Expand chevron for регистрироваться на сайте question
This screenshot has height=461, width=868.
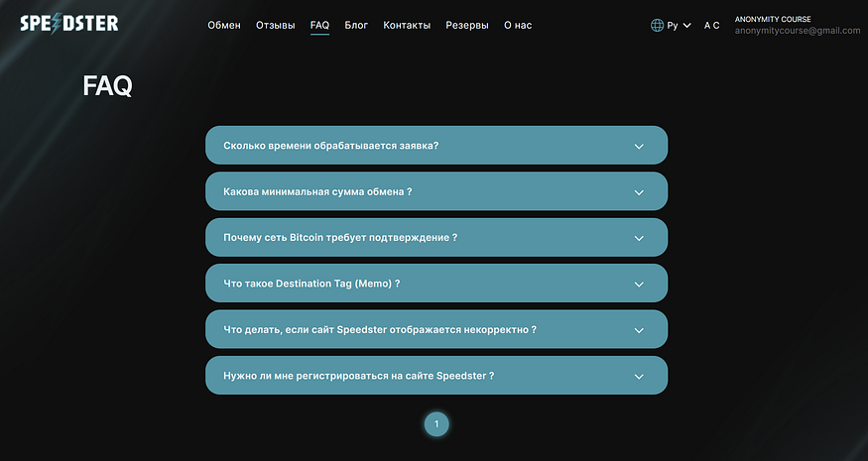click(x=639, y=377)
